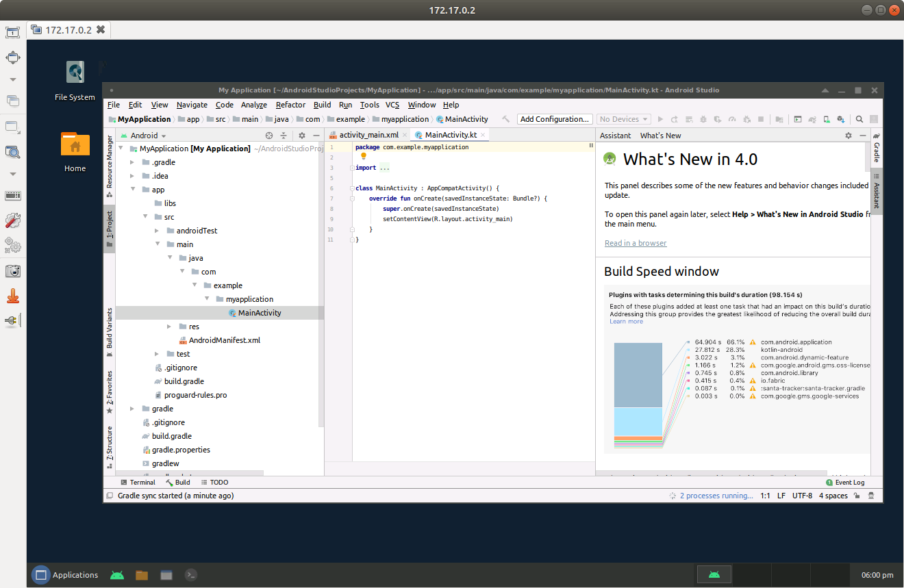Collapse all nodes in the Project panel
This screenshot has height=588, width=904.
coord(284,136)
